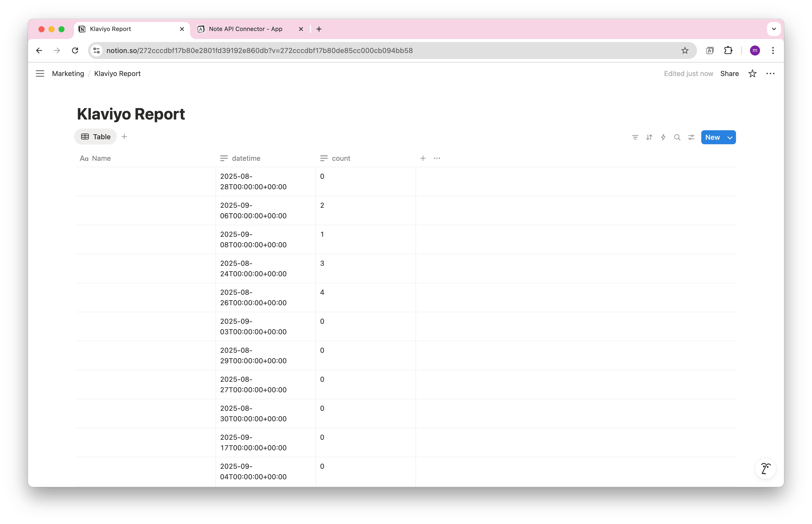812x524 pixels.
Task: Select the datetime cell 2025-08-30T00:00:00+00:00
Action: pos(266,413)
